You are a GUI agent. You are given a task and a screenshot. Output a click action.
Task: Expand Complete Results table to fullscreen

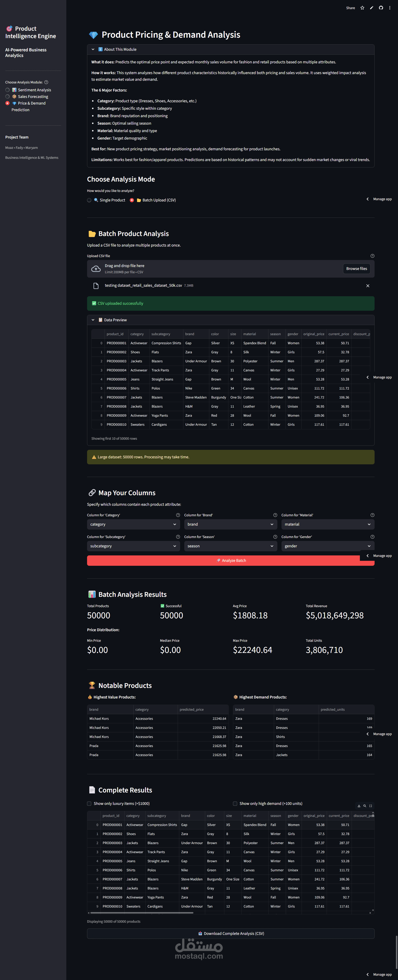coord(371,806)
